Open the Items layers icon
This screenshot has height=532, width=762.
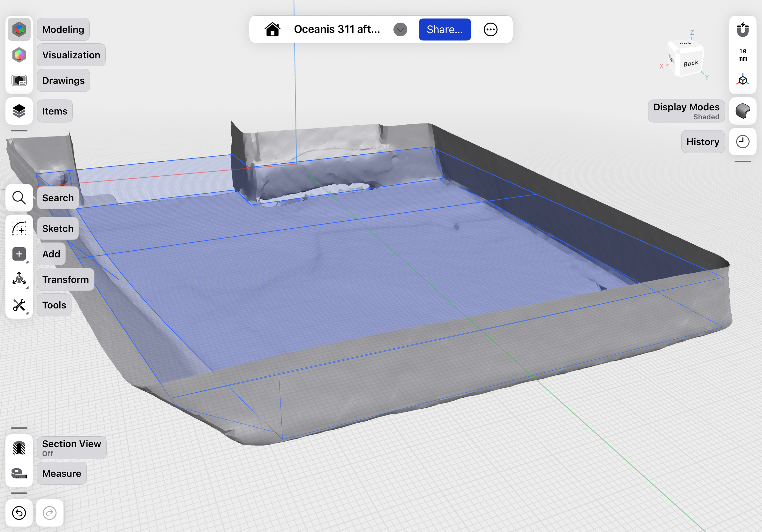click(x=19, y=111)
